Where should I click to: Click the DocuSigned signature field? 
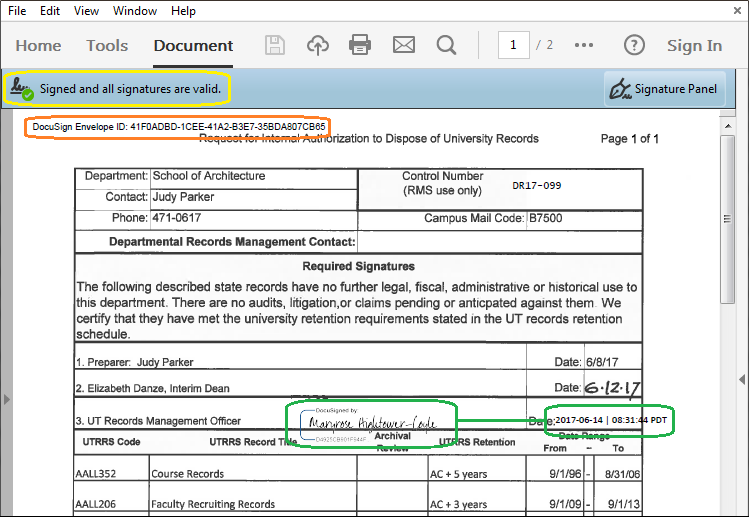(x=369, y=425)
